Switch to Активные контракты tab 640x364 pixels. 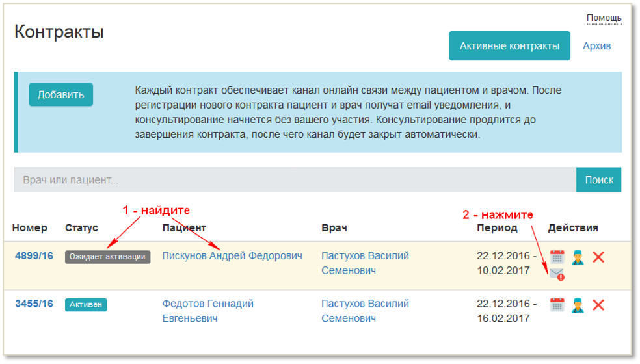509,46
